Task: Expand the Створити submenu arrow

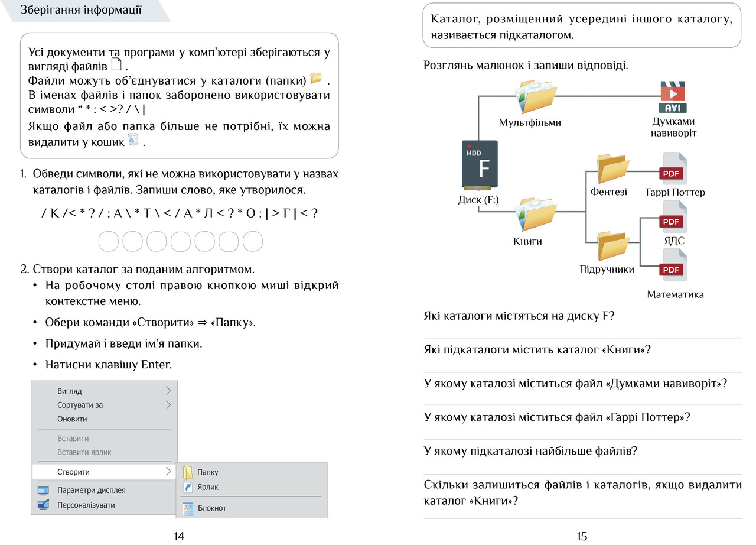Action: [168, 472]
